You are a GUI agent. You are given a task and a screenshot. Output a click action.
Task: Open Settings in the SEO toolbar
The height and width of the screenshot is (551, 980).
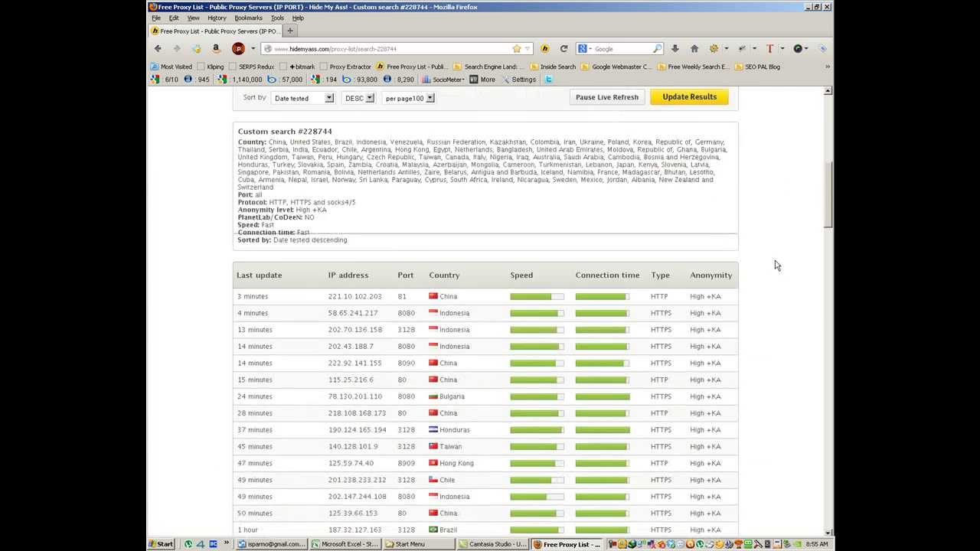(x=518, y=80)
